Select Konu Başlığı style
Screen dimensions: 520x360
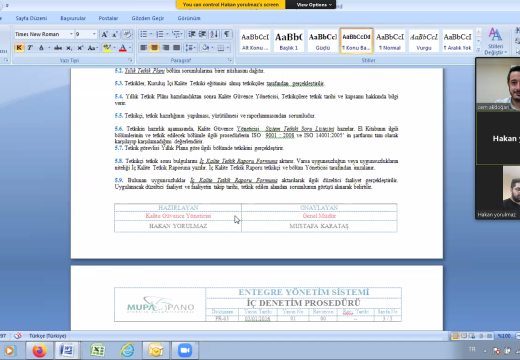(356, 41)
